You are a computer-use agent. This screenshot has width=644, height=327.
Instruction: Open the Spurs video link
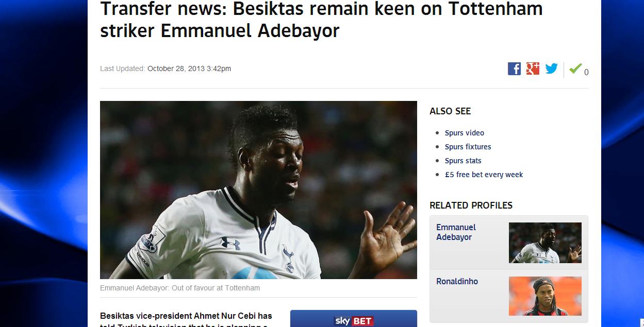(x=465, y=133)
